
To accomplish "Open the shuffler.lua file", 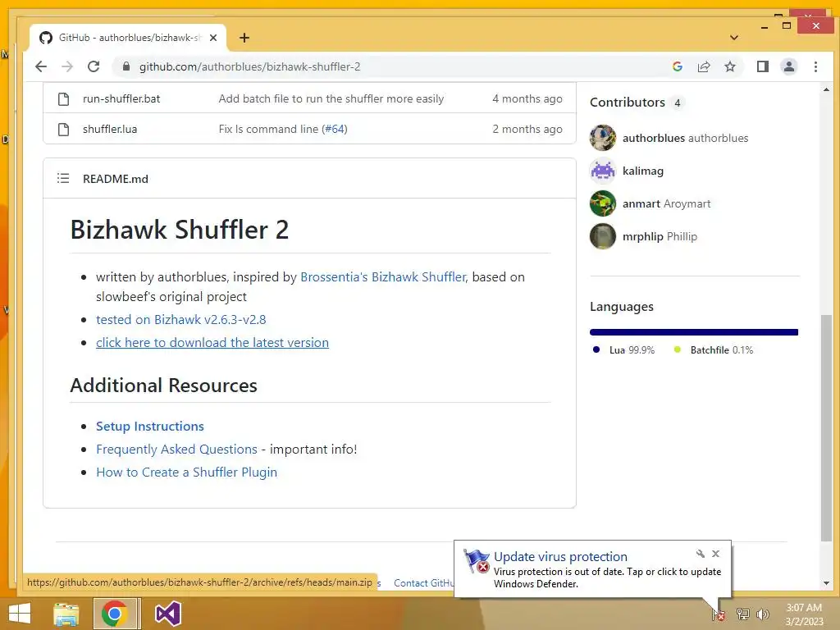I will pyautogui.click(x=110, y=129).
